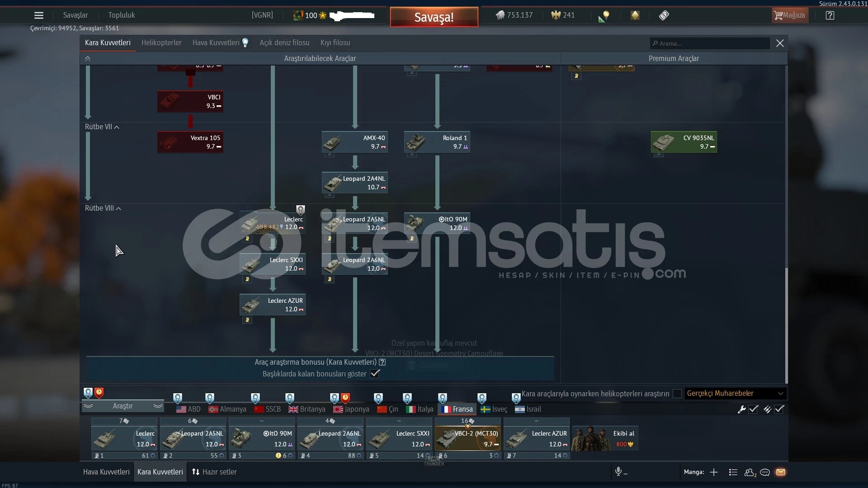Open the help question mark icon
868x488 pixels.
pos(830,15)
